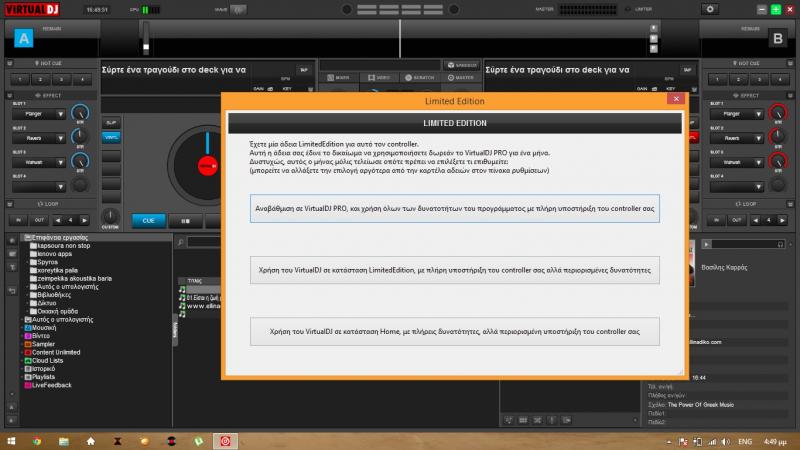Screen dimensions: 800x450
Task: Choose the Home mode option
Action: coord(455,332)
